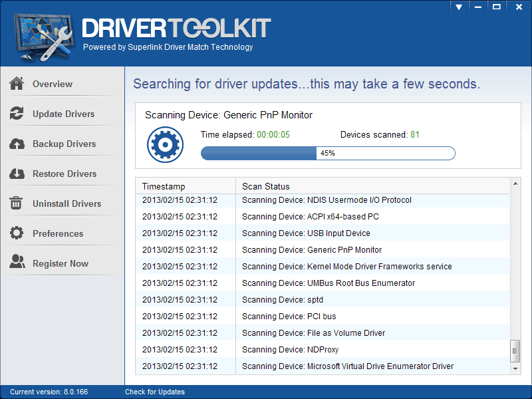Click the Check for Updates link
This screenshot has height=399, width=532.
pyautogui.click(x=155, y=392)
